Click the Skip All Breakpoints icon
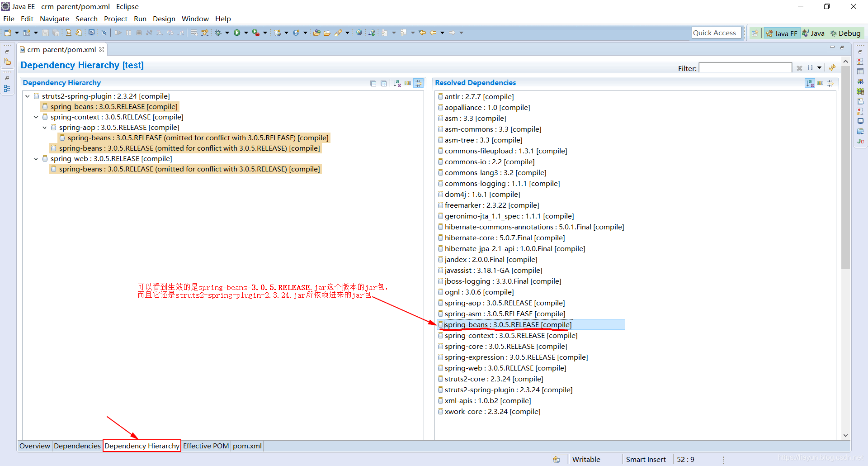 [104, 33]
